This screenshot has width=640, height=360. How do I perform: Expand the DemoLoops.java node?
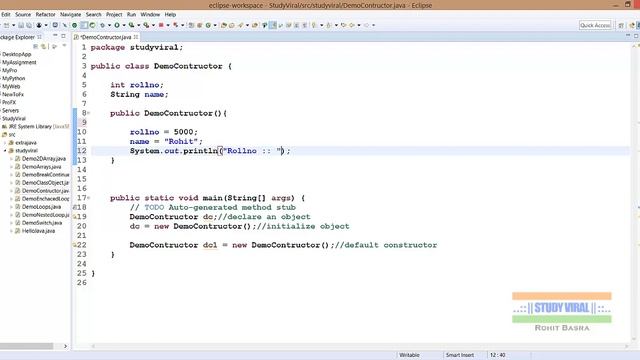tap(11, 207)
